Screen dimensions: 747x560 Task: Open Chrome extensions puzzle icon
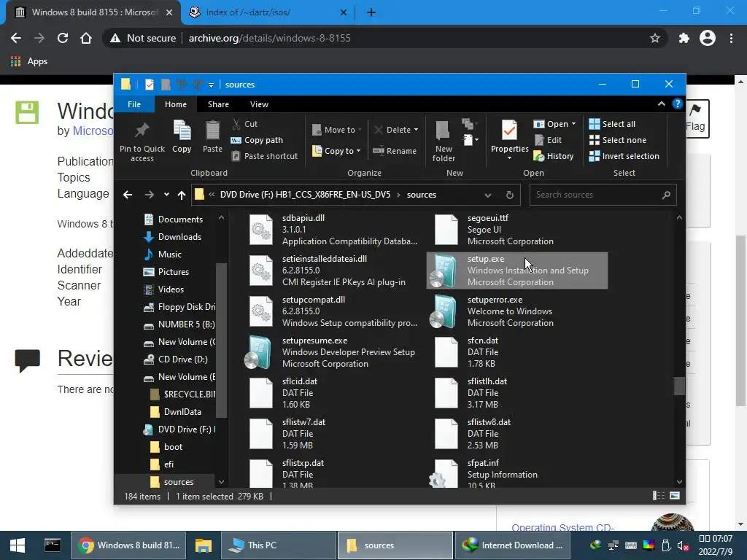coord(684,38)
